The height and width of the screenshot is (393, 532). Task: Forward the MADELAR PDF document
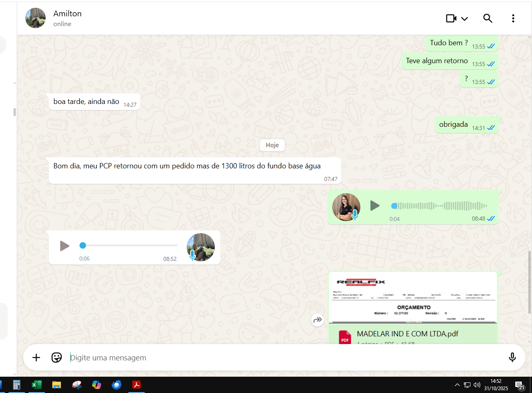317,320
